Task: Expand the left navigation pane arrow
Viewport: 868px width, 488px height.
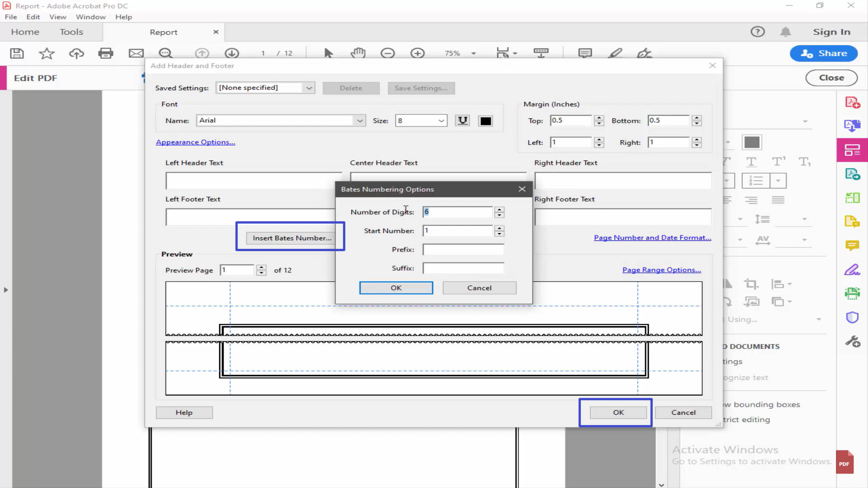Action: coord(6,290)
